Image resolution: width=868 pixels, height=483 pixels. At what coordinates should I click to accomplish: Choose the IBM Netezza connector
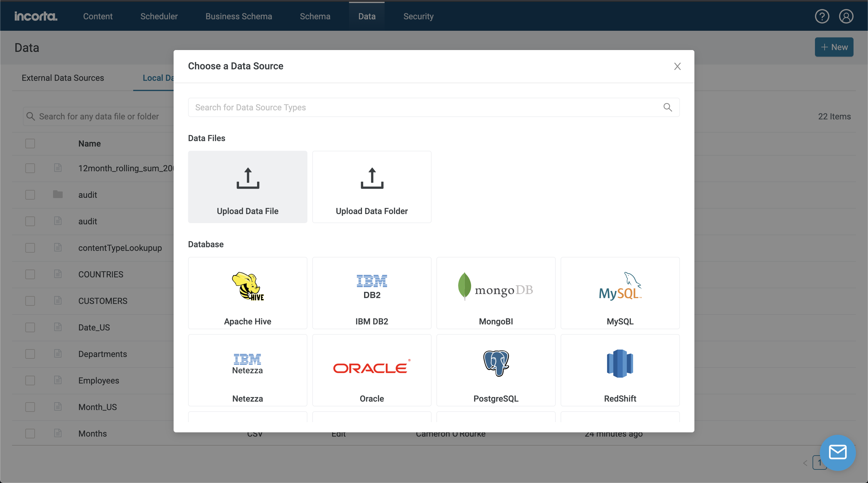point(248,370)
